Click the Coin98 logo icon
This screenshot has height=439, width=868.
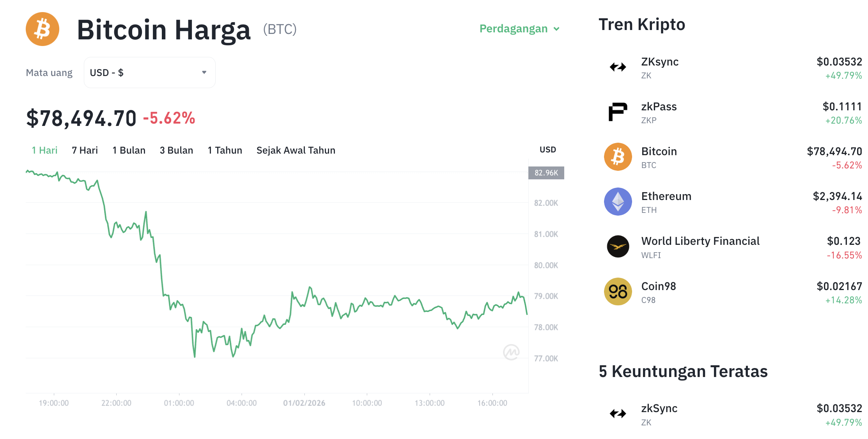tap(617, 291)
